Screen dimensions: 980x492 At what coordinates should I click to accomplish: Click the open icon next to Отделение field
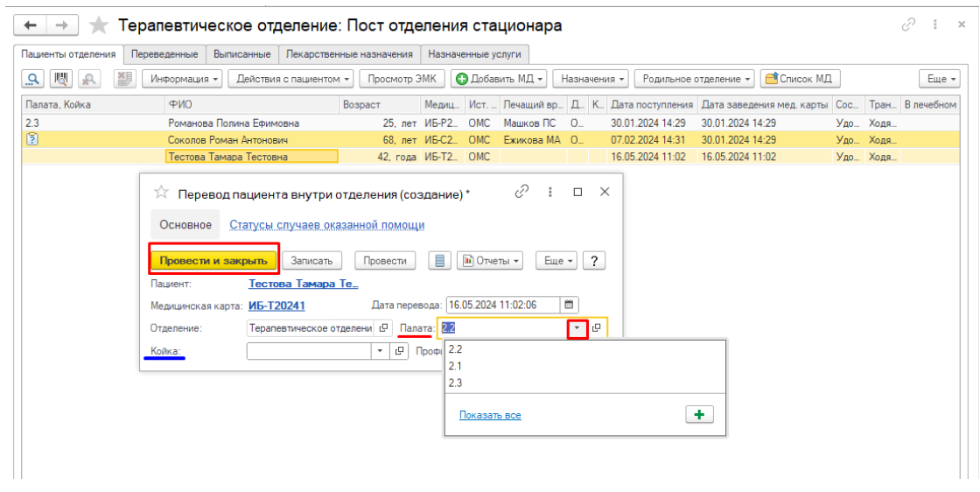tap(384, 328)
